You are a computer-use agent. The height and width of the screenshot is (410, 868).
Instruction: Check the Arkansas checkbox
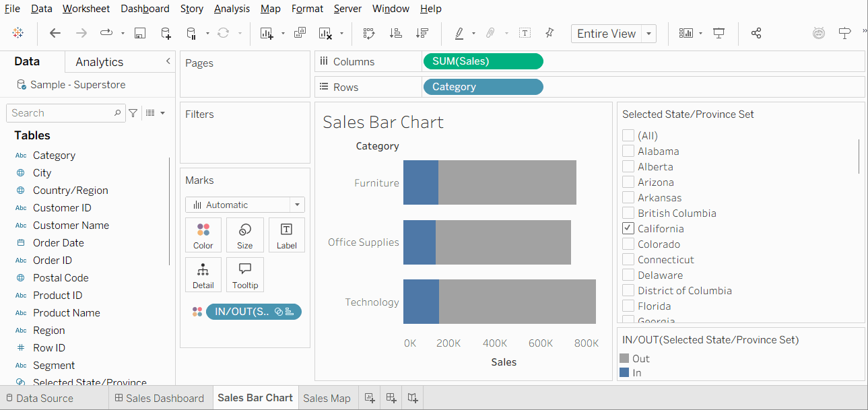coord(628,197)
